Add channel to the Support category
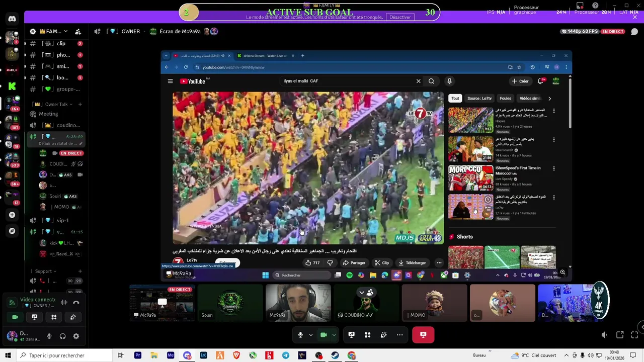This screenshot has width=644, height=362. pyautogui.click(x=79, y=271)
